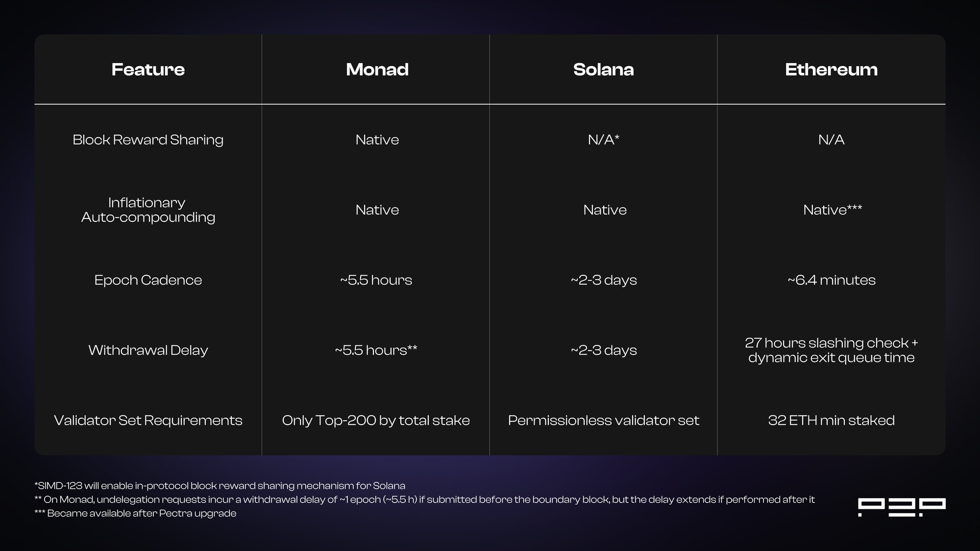Select the Monad column header
The width and height of the screenshot is (980, 551).
click(x=377, y=70)
